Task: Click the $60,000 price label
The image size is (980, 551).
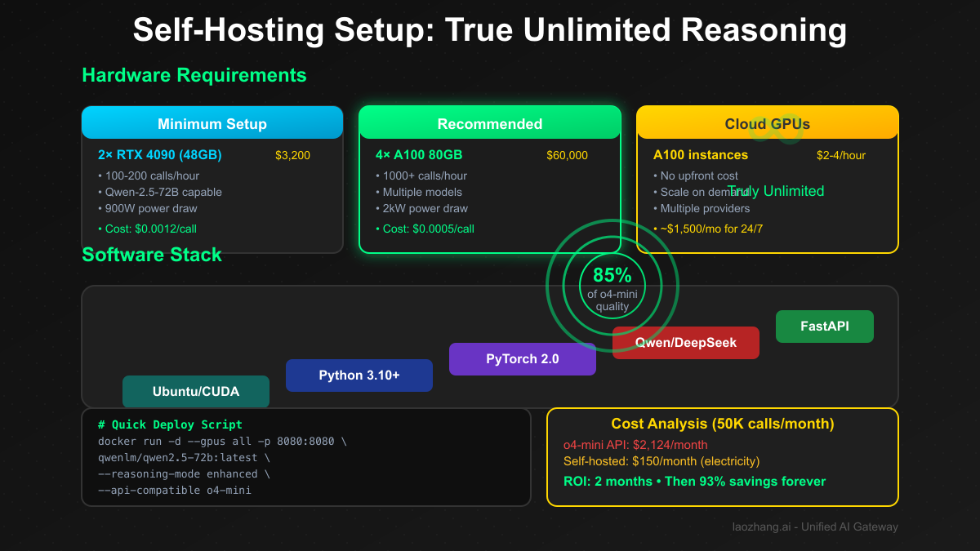Action: pyautogui.click(x=568, y=155)
